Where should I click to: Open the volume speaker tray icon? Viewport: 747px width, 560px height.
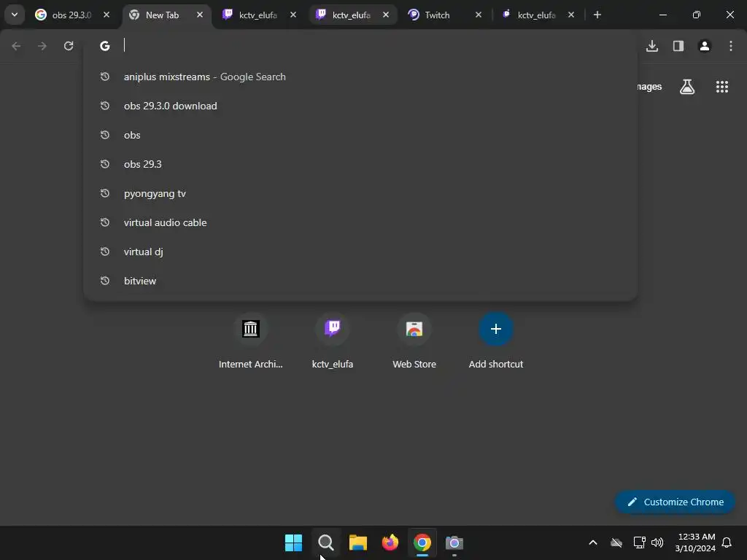point(657,542)
